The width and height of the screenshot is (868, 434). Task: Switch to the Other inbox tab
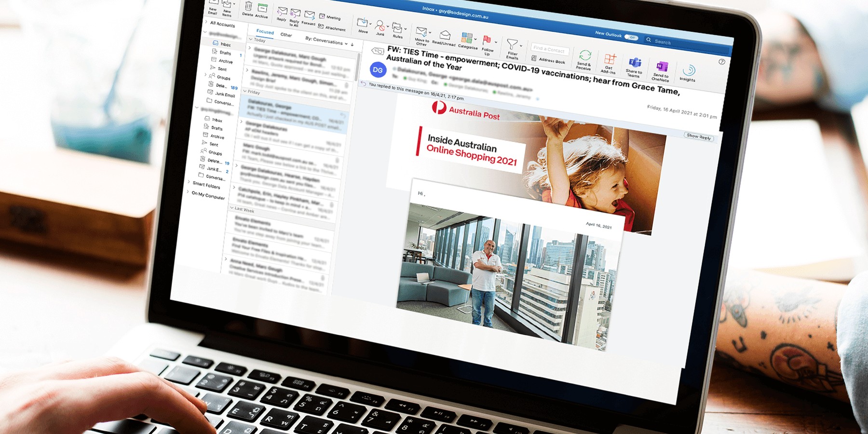point(286,35)
